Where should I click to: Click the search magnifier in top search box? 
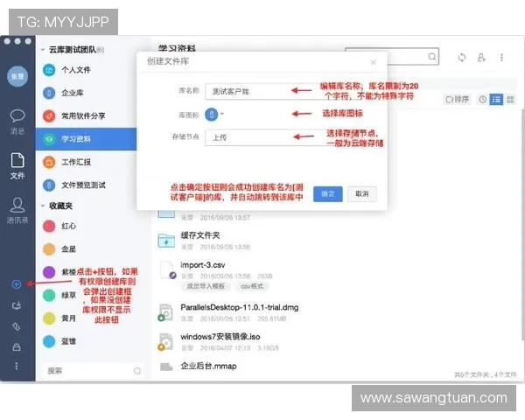[x=432, y=57]
